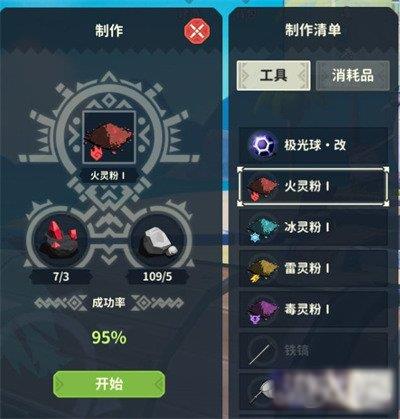
Task: Click the 95% success rate value
Action: click(x=109, y=337)
